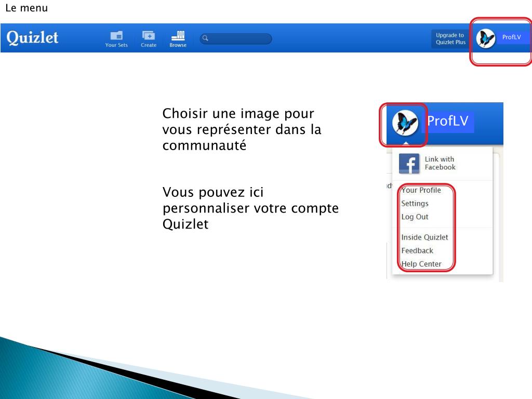The image size is (532, 399).
Task: Click the large butterfly profile picture
Action: 405,123
